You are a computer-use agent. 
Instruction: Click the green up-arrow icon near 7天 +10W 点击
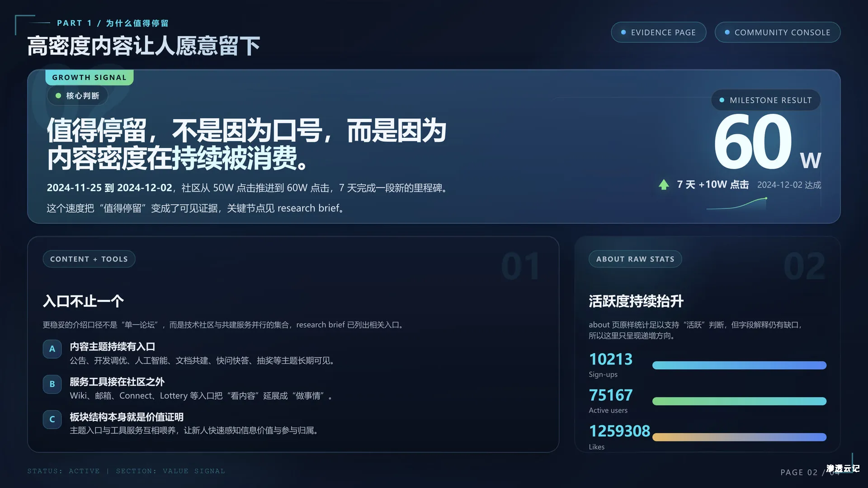[663, 184]
